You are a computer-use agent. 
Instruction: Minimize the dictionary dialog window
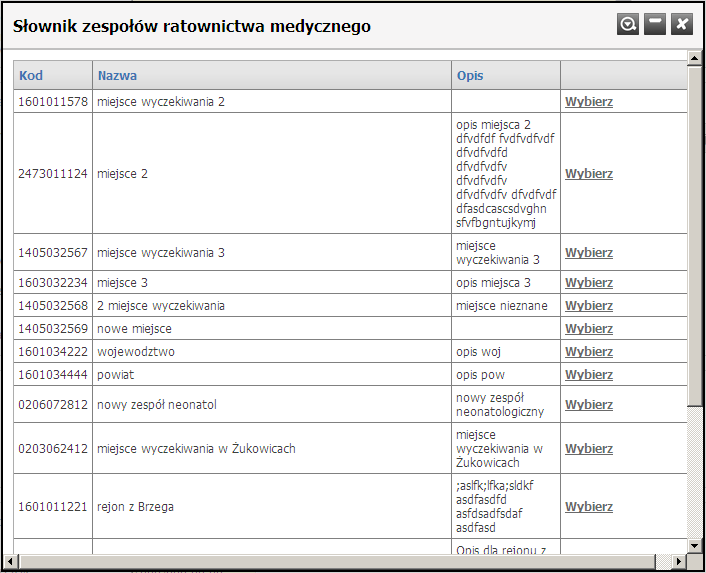click(655, 24)
